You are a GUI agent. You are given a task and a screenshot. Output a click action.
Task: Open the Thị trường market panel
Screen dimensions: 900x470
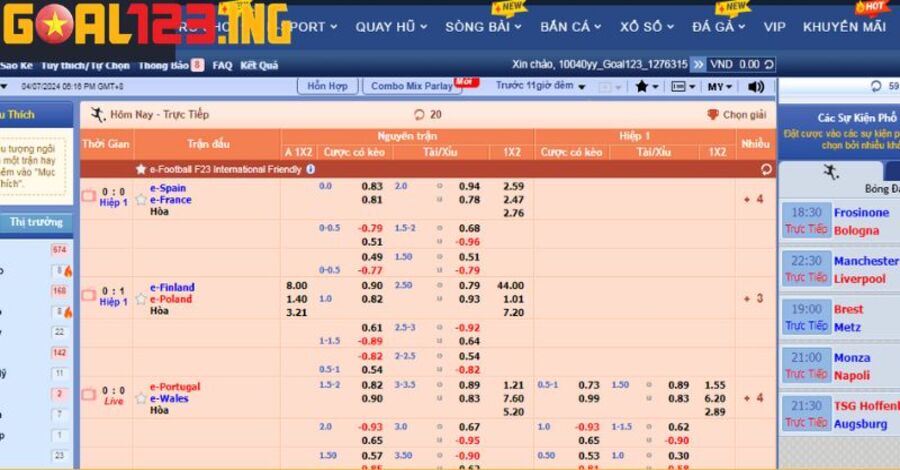pos(36,223)
